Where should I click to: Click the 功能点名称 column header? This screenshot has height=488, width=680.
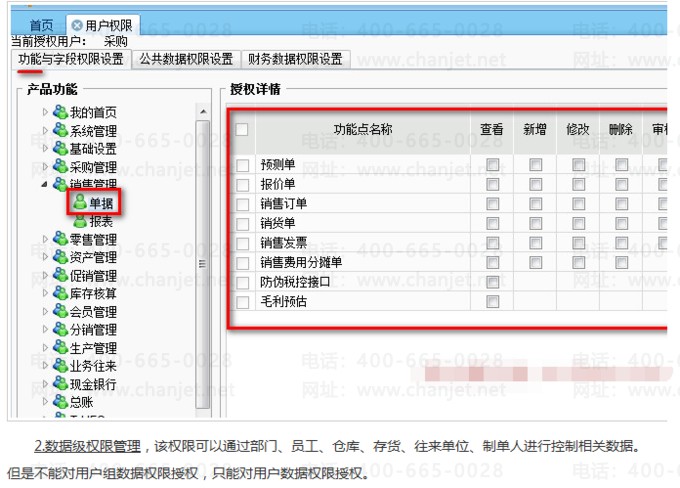tap(363, 129)
